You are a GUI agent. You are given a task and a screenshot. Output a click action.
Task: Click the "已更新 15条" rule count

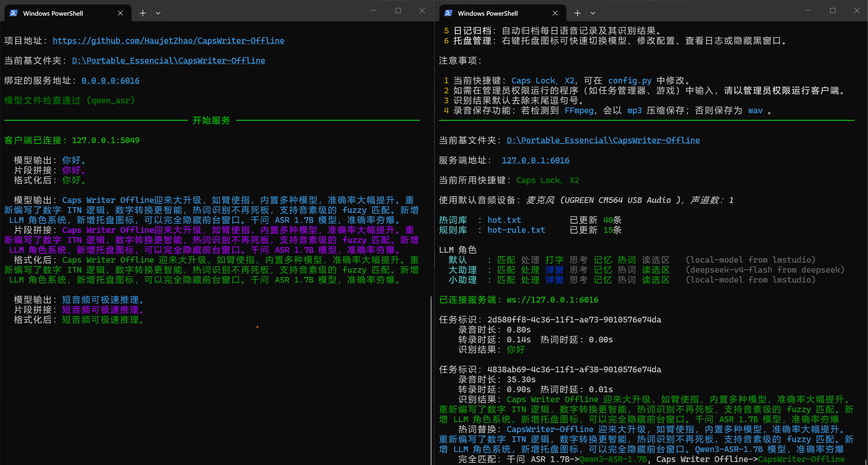point(596,230)
